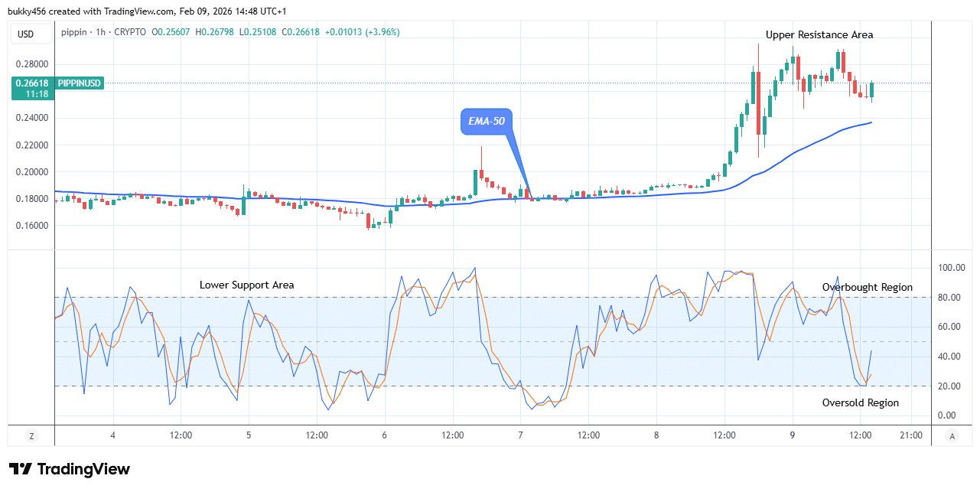Image resolution: width=980 pixels, height=492 pixels.
Task: Click the TradingView logo
Action: coord(69,468)
